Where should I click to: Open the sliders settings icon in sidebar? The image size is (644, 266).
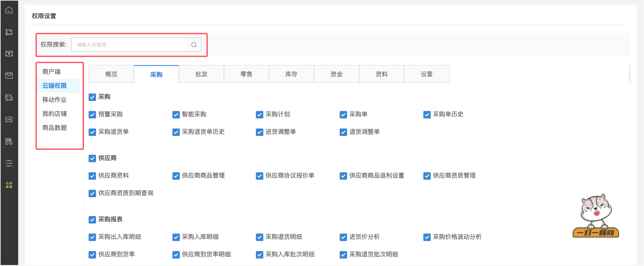click(9, 163)
